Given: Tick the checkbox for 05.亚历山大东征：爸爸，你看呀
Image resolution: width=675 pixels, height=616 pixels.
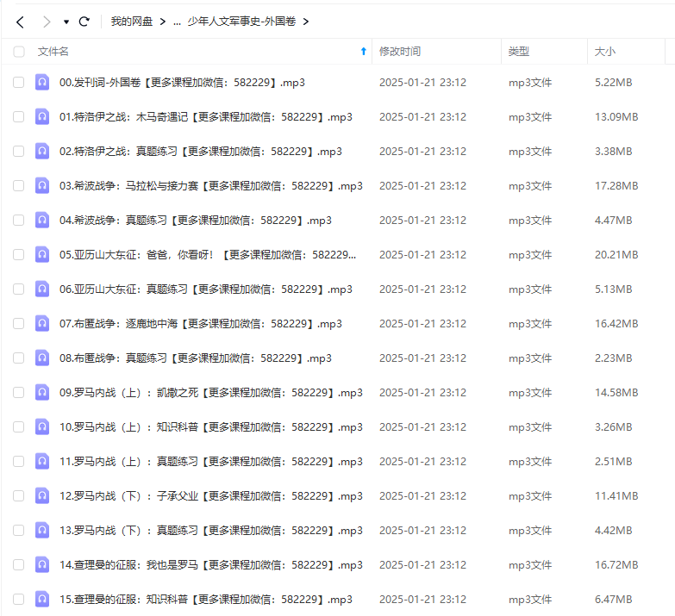Looking at the screenshot, I should [18, 255].
